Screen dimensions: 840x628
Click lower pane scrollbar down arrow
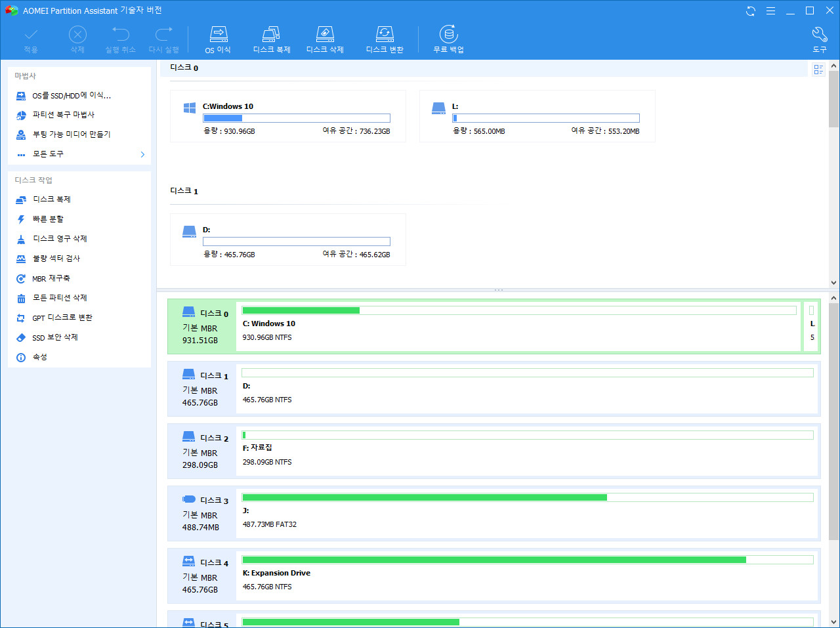coord(833,622)
